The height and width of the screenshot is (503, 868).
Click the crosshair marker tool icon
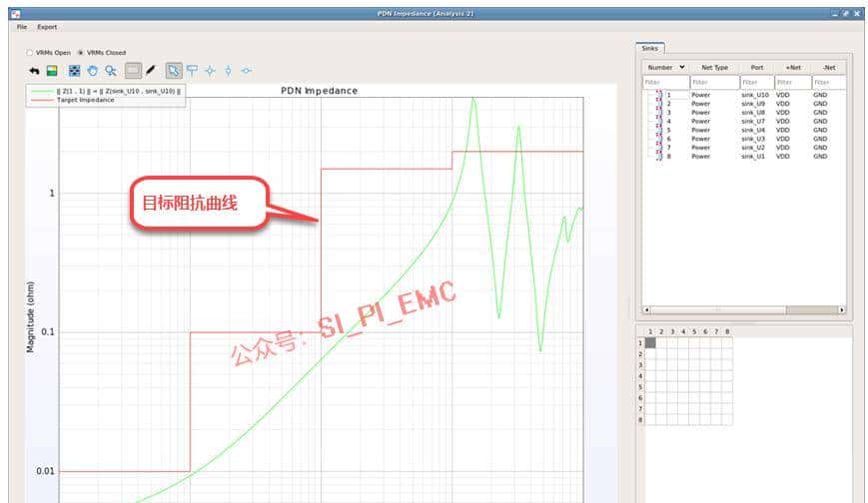[210, 71]
